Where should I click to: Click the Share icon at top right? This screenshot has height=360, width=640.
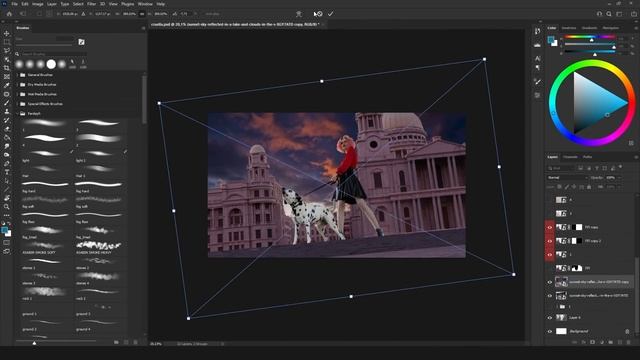[x=634, y=14]
